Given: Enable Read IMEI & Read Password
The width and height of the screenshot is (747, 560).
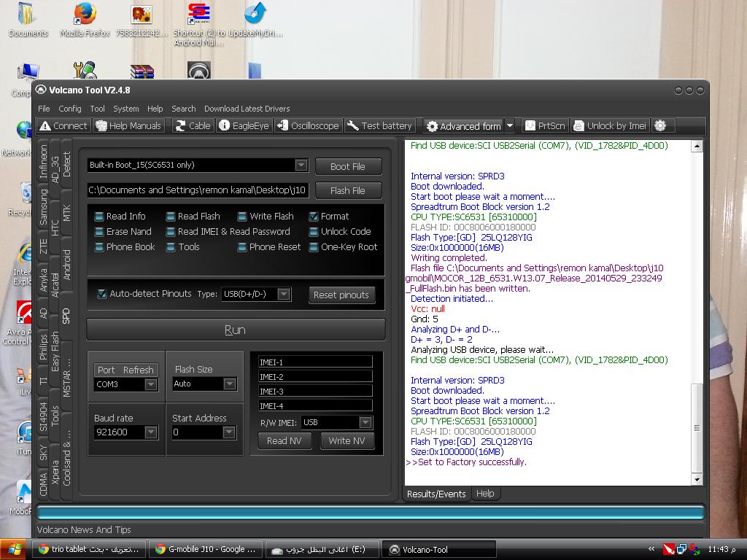Looking at the screenshot, I should pos(171,231).
